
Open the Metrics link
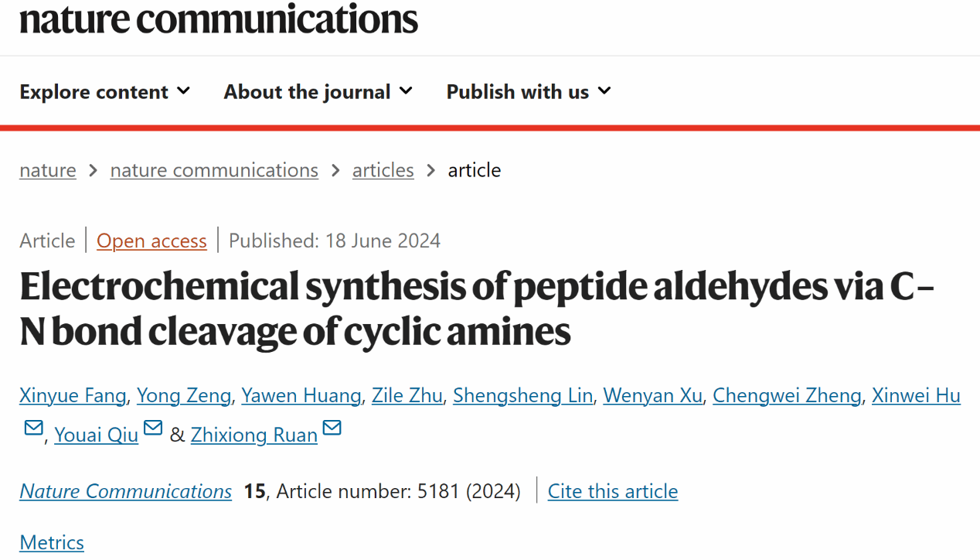(52, 542)
